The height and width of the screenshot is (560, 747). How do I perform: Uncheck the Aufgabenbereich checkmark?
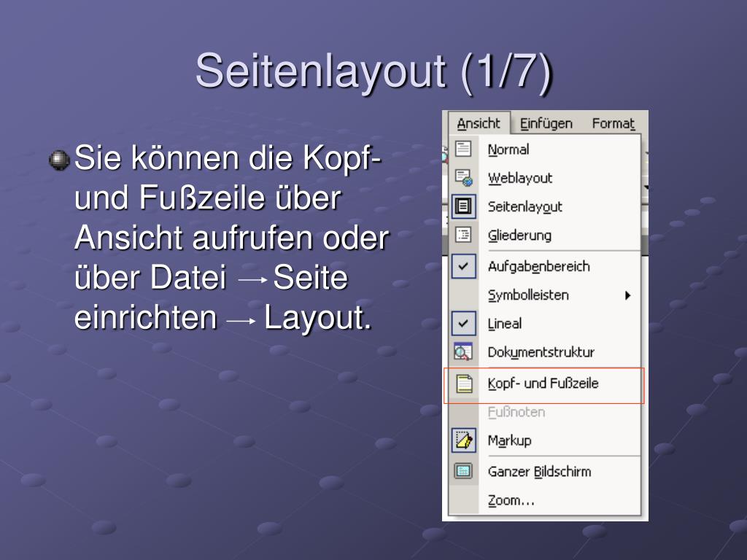[463, 266]
